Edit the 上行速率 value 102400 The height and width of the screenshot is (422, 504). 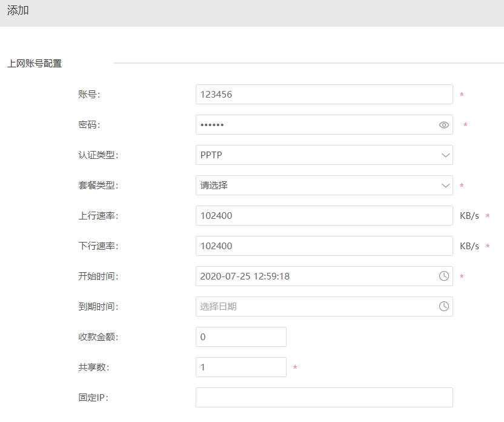tap(324, 215)
